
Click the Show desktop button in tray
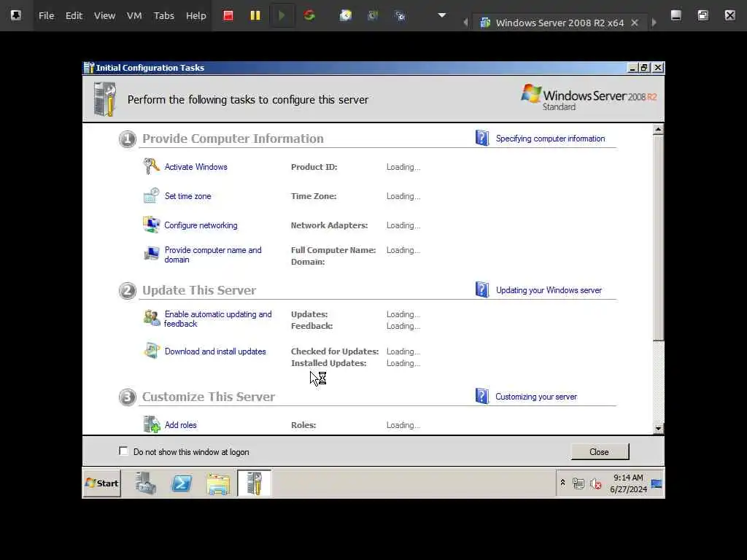657,484
